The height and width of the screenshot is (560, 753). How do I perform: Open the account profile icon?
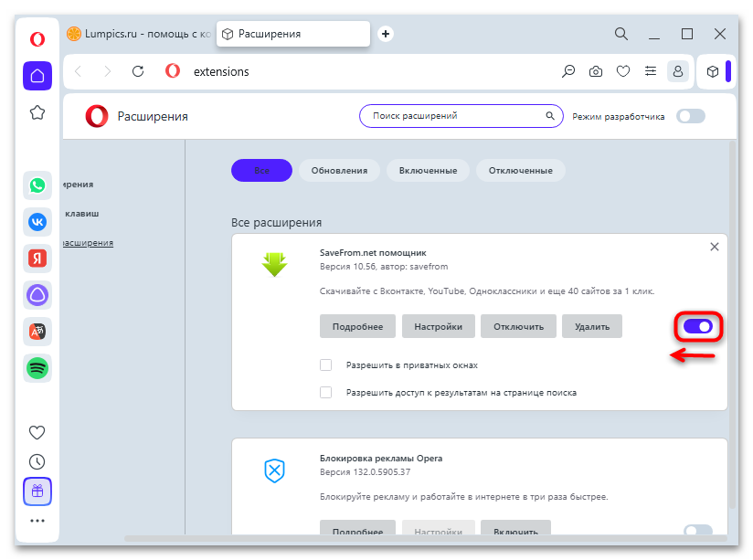[678, 71]
